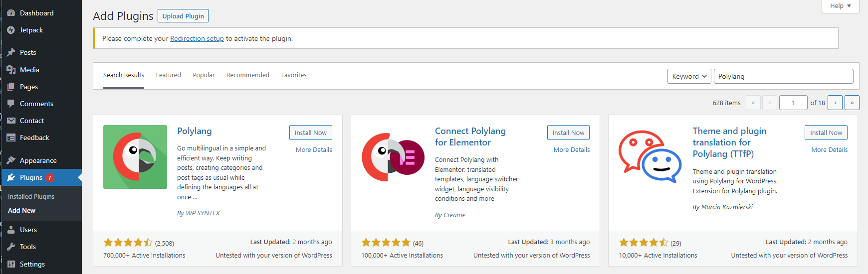Click the Comments bubble icon
This screenshot has height=274, width=868.
(x=11, y=104)
